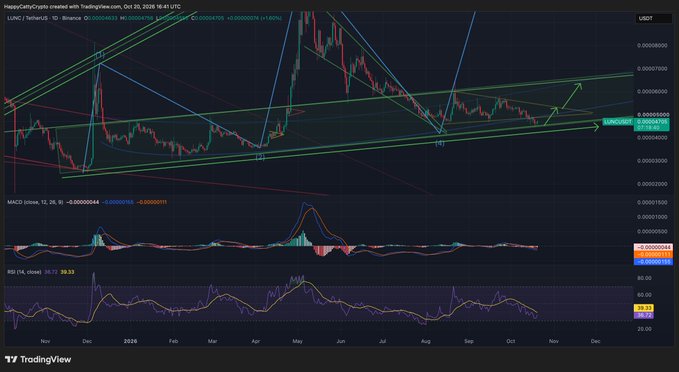The width and height of the screenshot is (679, 372).
Task: Click the 0.00005000 price axis label
Action: click(652, 114)
